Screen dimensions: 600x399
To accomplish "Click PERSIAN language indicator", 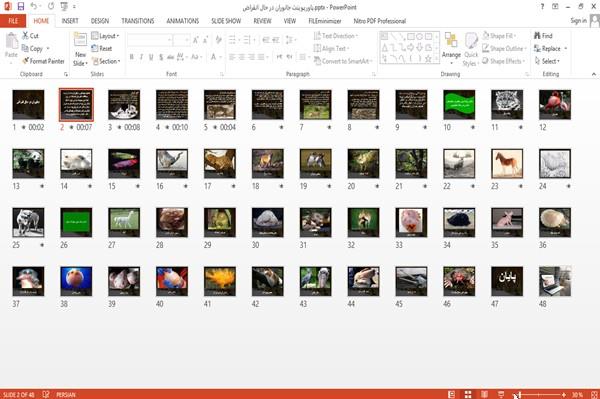I will [x=66, y=395].
